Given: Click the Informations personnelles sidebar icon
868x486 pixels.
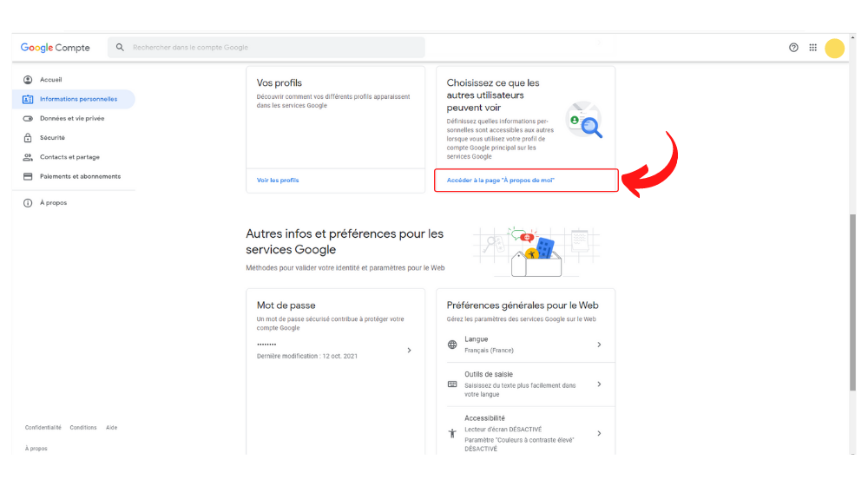Looking at the screenshot, I should point(28,99).
